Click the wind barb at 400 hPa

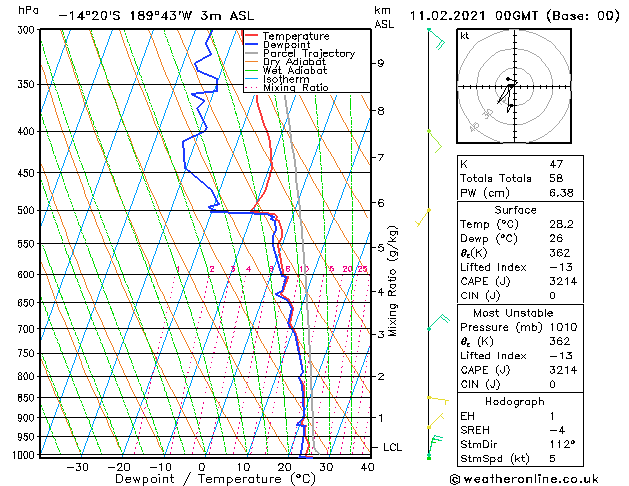pos(435,141)
